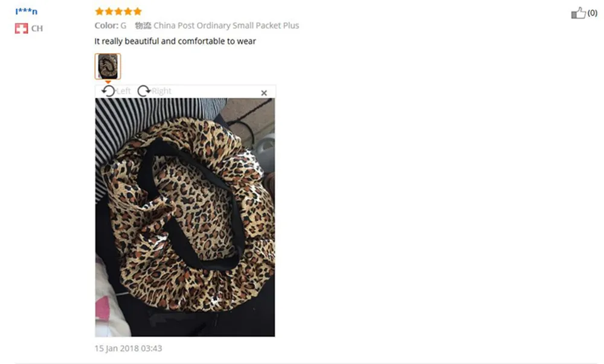Click the review comment text
This screenshot has width=604, height=364.
[175, 41]
